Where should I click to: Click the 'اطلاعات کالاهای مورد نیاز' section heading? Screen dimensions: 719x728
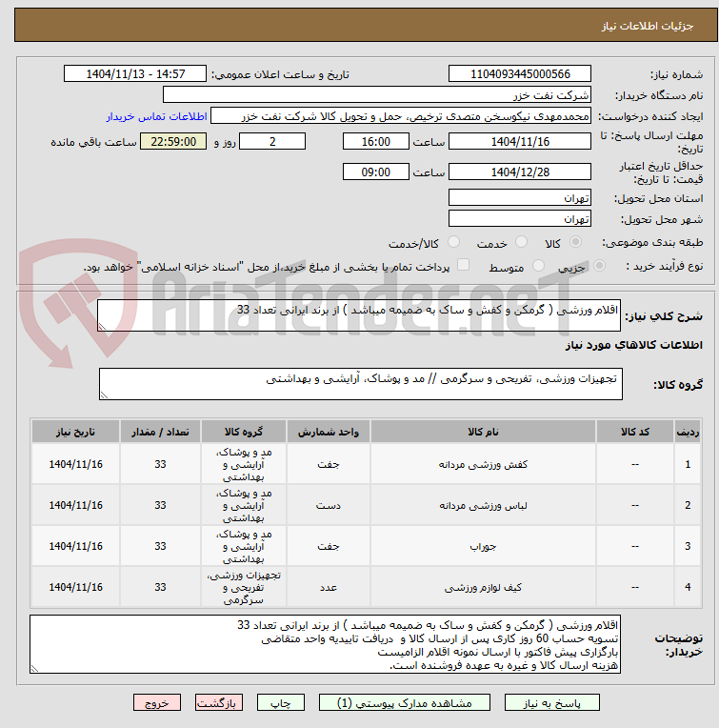coord(633,345)
